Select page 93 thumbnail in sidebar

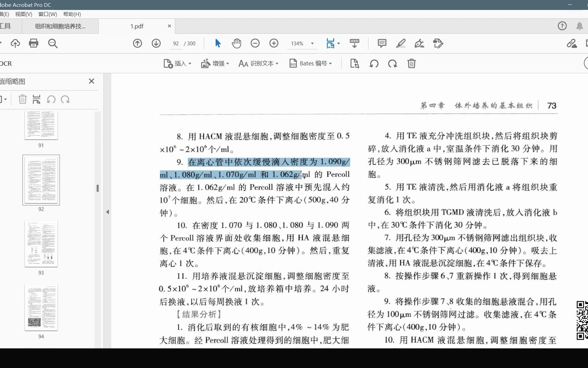tap(41, 244)
